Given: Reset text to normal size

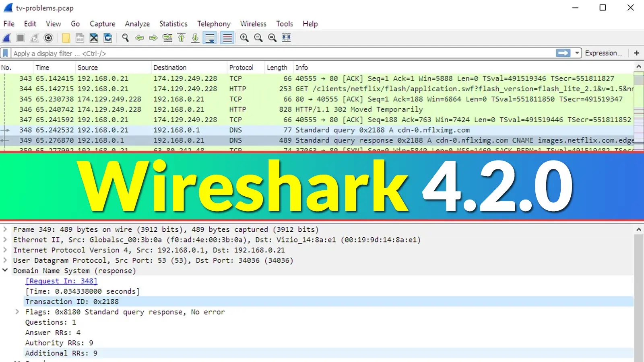Looking at the screenshot, I should click(x=272, y=38).
